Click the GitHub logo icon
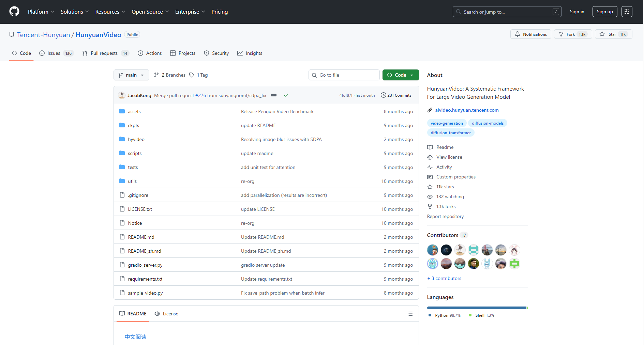 [14, 12]
